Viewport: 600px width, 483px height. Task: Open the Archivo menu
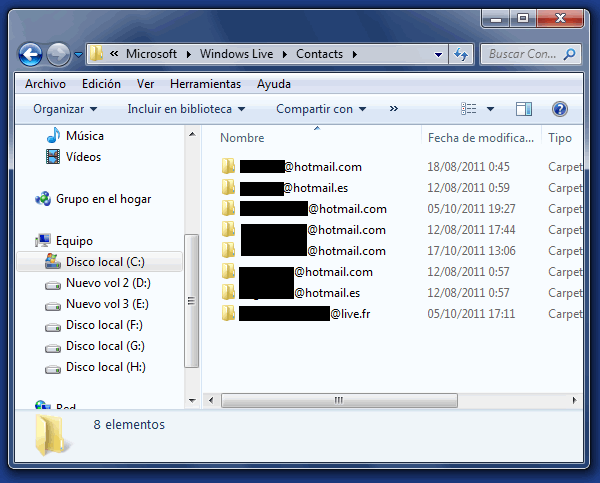pos(45,84)
